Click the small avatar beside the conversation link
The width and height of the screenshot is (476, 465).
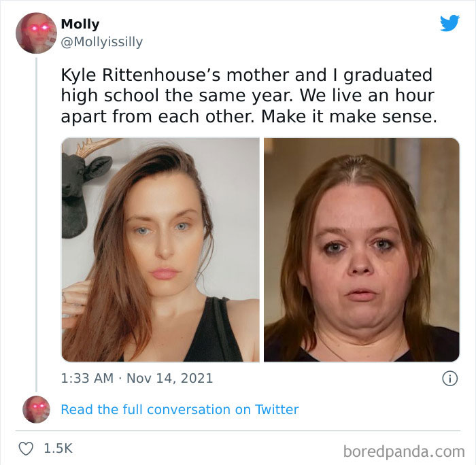pos(36,409)
